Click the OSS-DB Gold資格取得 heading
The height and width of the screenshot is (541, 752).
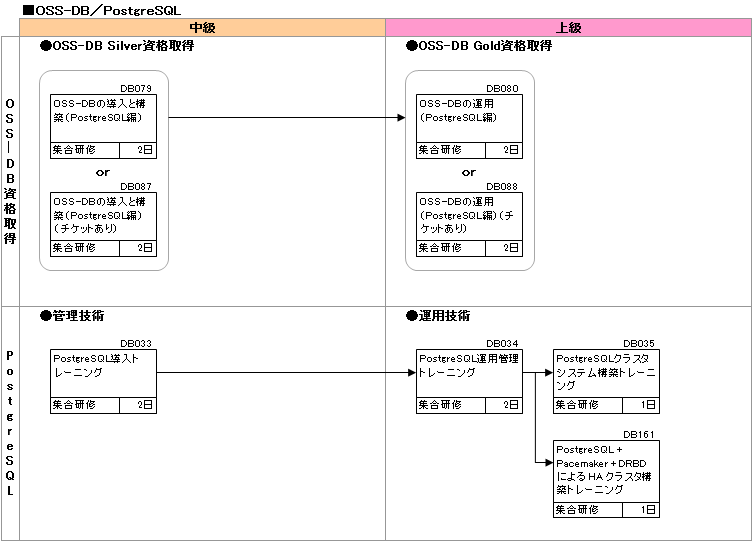coord(479,46)
